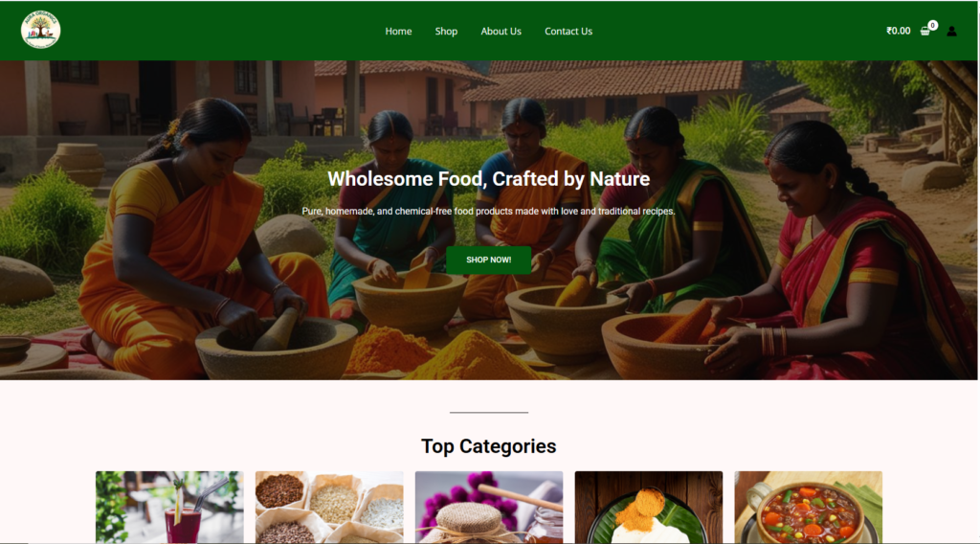Click the hero banner subtitle text
The height and width of the screenshot is (544, 980).
(x=489, y=212)
